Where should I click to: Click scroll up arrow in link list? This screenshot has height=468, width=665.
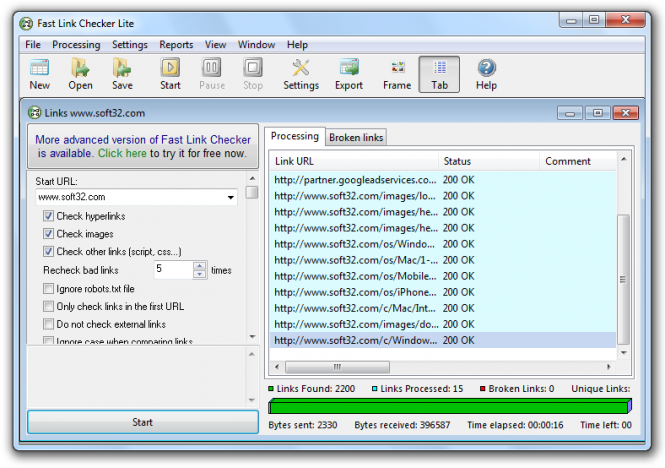[x=623, y=159]
